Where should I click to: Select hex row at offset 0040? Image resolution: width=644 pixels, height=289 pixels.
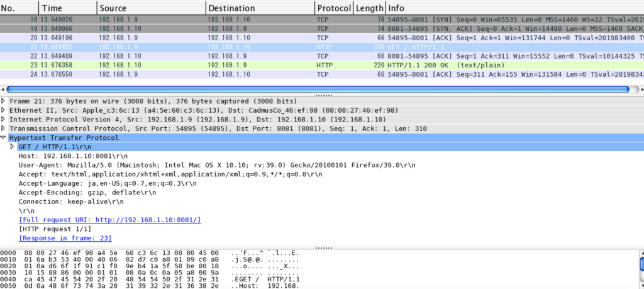pyautogui.click(x=150, y=279)
